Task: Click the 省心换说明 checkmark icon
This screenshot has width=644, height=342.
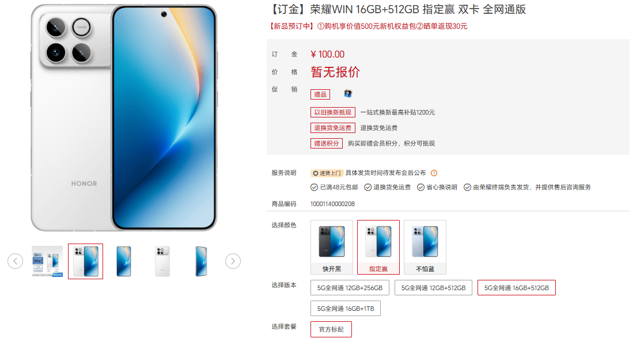Action: tap(421, 188)
